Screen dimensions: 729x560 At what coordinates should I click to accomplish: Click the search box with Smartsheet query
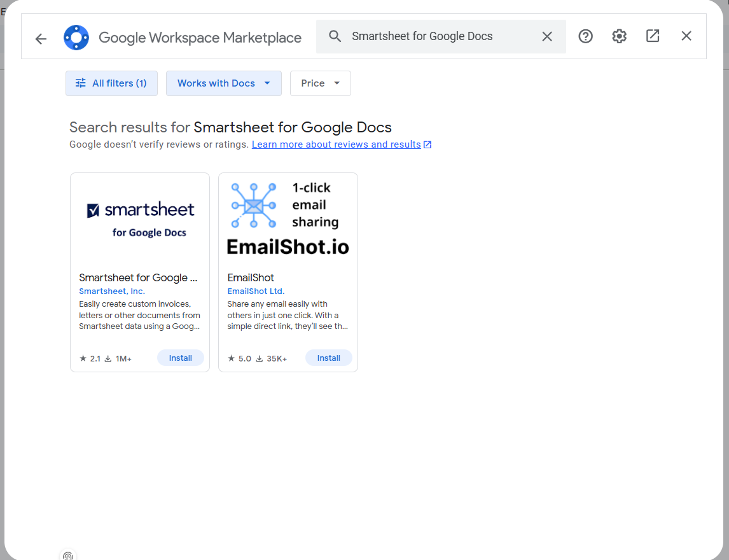tap(441, 36)
